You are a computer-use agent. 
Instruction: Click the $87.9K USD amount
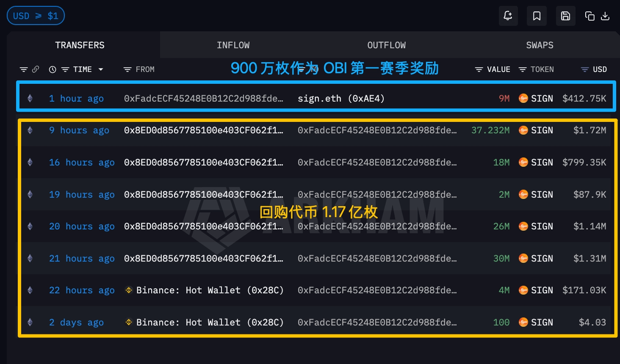tap(590, 195)
